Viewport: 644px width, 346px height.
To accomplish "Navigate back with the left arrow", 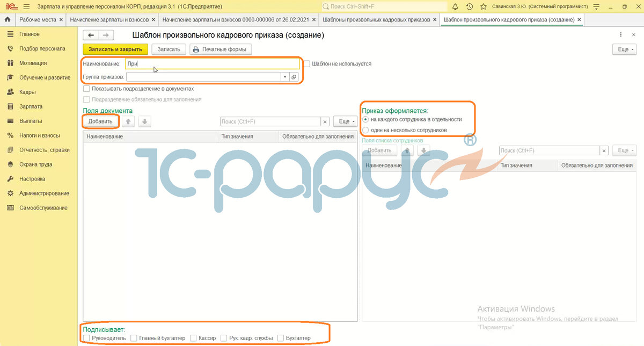I will pyautogui.click(x=91, y=35).
